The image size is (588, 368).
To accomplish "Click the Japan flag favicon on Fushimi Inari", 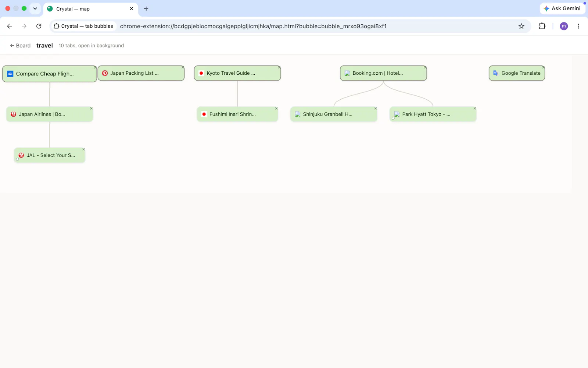I will click(x=204, y=114).
